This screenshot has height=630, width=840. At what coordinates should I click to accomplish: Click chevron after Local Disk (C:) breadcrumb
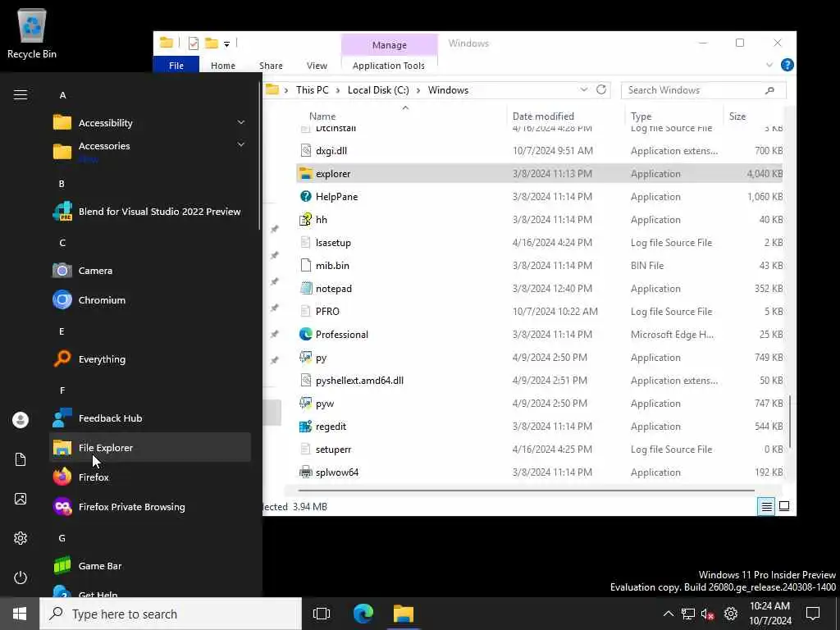click(x=418, y=90)
